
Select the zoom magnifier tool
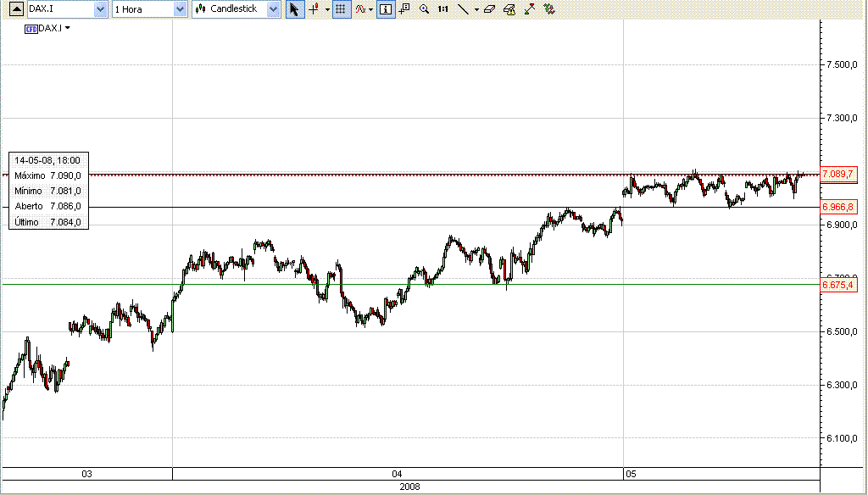(424, 8)
